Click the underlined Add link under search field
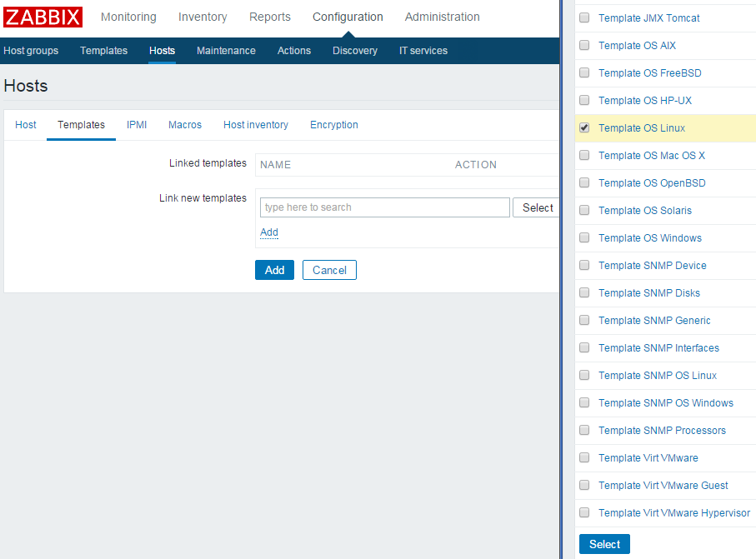Viewport: 756px width, 559px height. point(269,232)
